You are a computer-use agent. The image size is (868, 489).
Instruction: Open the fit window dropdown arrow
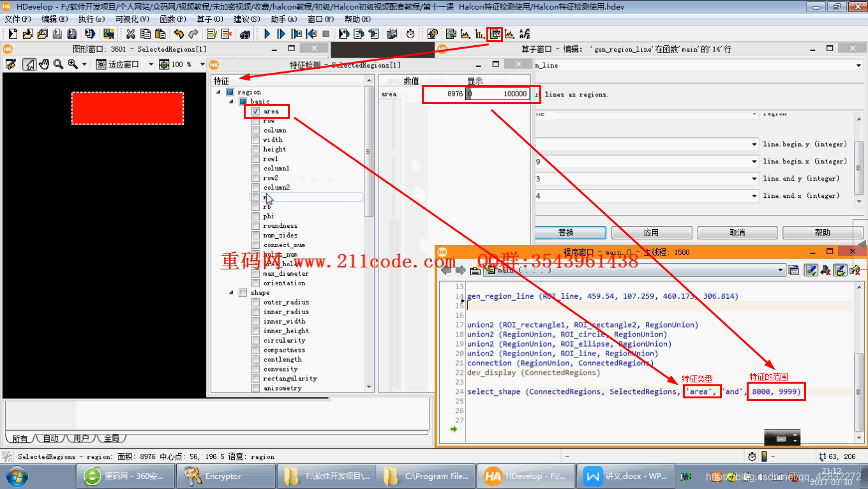tap(151, 64)
